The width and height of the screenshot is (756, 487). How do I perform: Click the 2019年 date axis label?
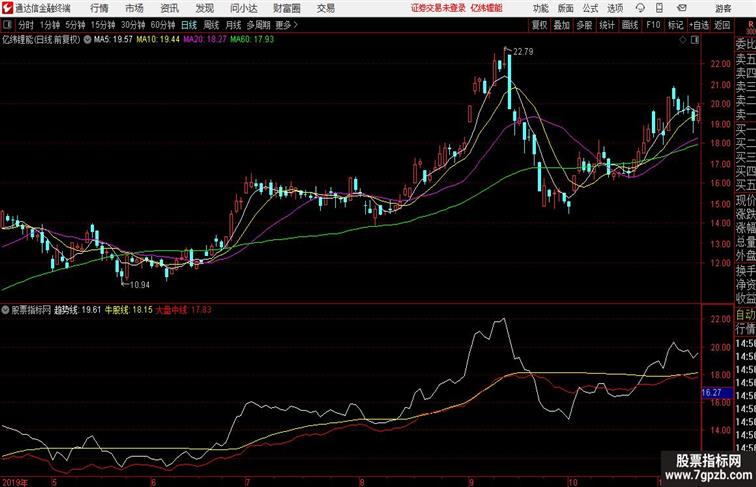[14, 482]
